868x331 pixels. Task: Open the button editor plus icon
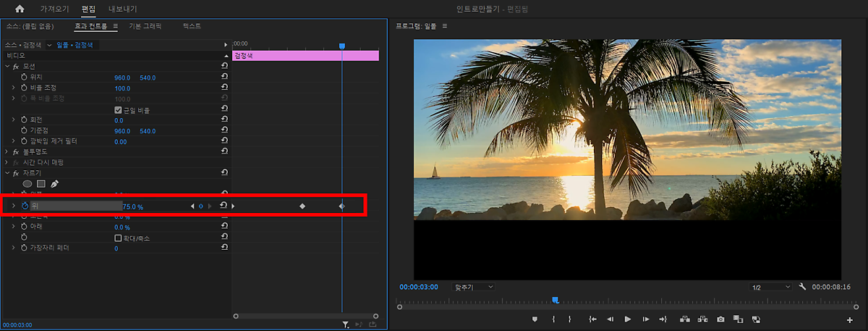point(850,319)
